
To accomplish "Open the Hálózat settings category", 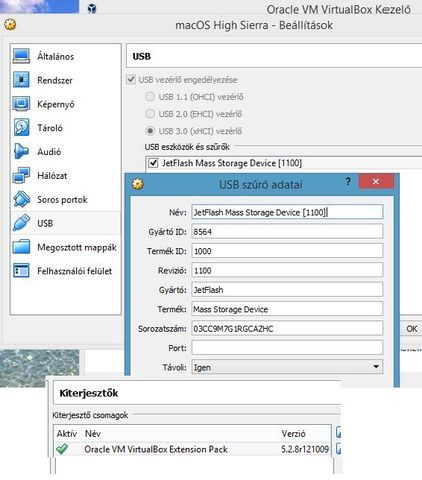I will click(66, 175).
